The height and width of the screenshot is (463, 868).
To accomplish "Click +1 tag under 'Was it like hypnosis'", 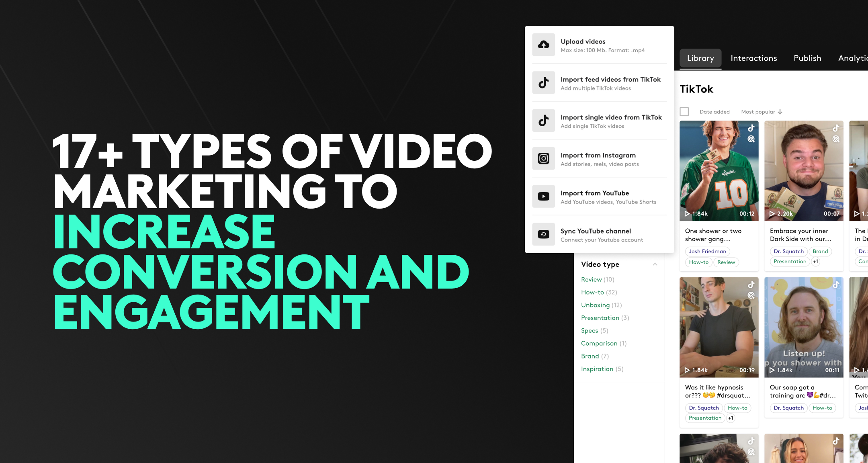I will pos(731,418).
